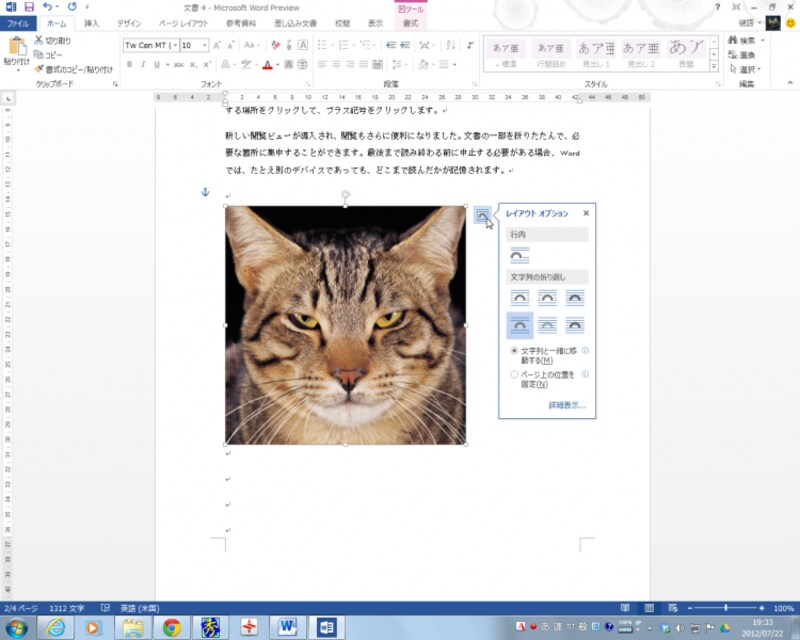This screenshot has height=640, width=800.
Task: Select the in front of text wrapping icon
Action: point(574,325)
